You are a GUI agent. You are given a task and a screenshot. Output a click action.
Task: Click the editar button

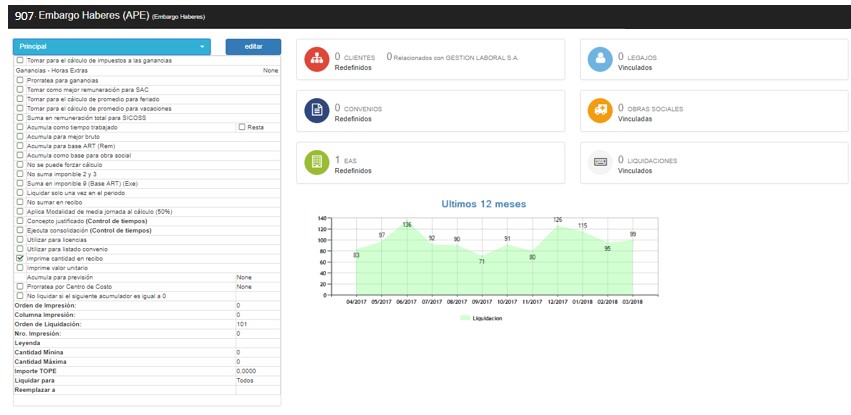[x=253, y=47]
